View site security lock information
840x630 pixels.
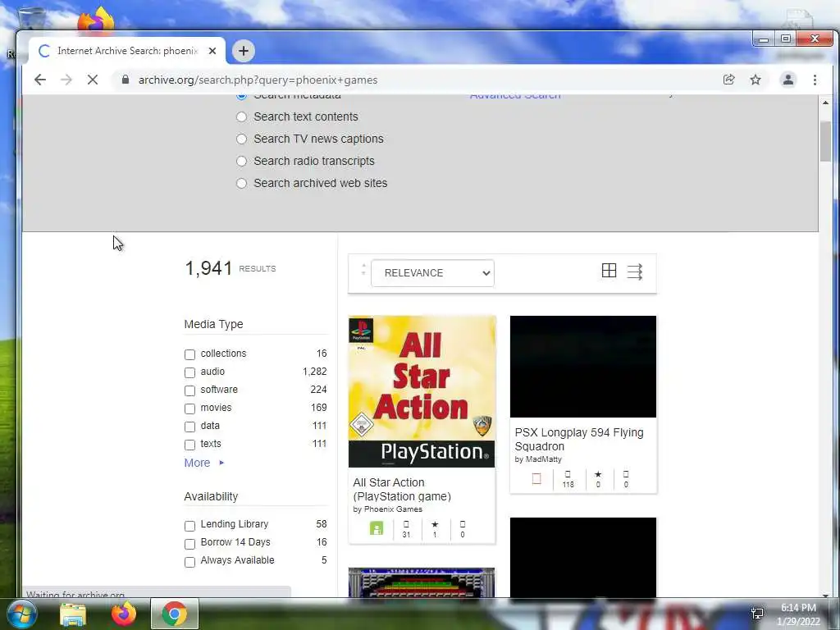pos(126,80)
